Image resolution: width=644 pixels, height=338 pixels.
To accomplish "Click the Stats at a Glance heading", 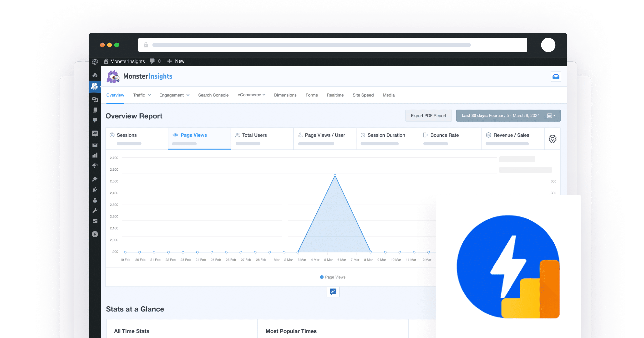I will pyautogui.click(x=135, y=309).
